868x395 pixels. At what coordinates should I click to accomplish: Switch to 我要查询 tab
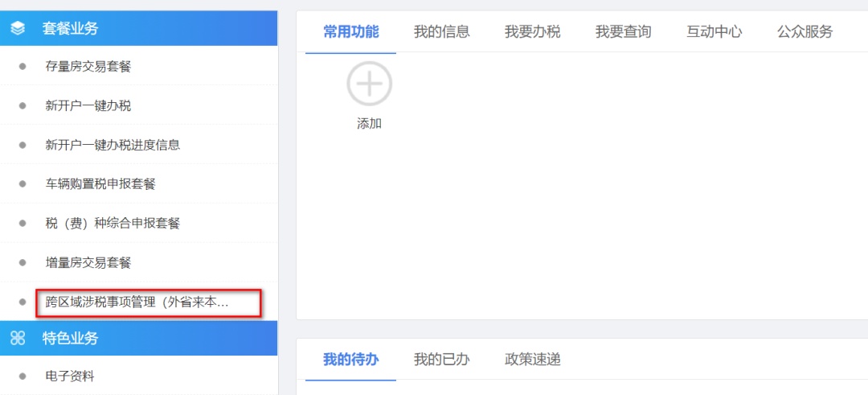[624, 31]
